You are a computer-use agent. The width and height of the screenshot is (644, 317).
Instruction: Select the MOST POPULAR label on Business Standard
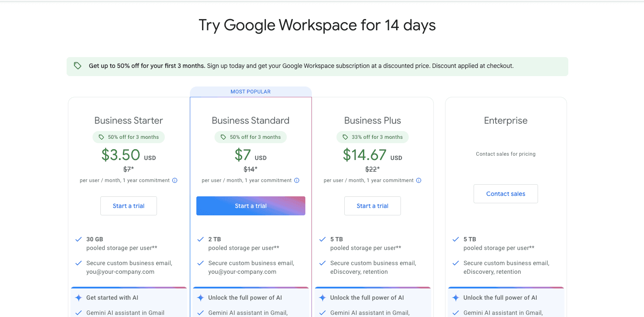click(250, 91)
